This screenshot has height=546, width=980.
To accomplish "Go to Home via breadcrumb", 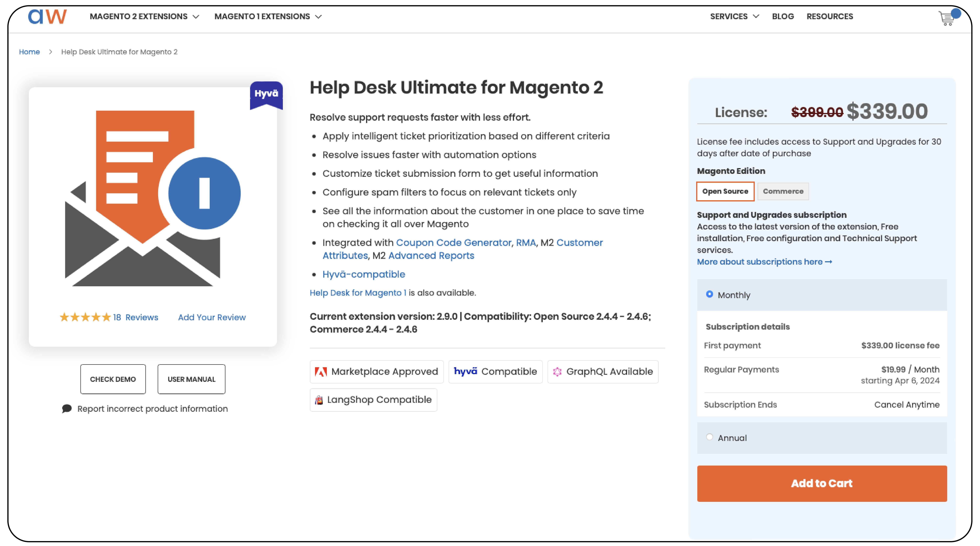I will [x=29, y=52].
